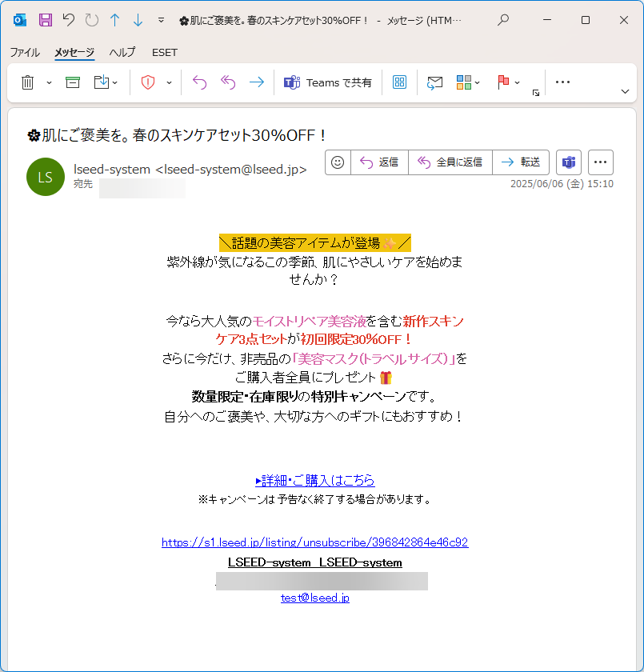Share the email to Teams
The height and width of the screenshot is (672, 644).
pyautogui.click(x=326, y=82)
